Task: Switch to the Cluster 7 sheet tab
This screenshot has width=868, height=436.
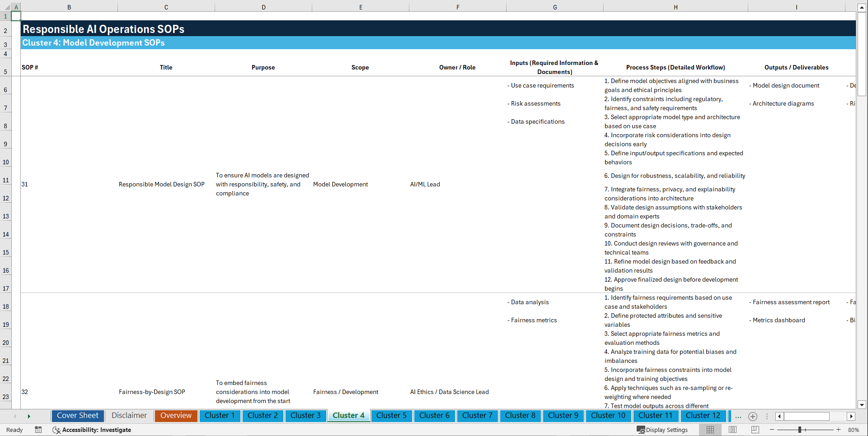Action: click(x=477, y=416)
